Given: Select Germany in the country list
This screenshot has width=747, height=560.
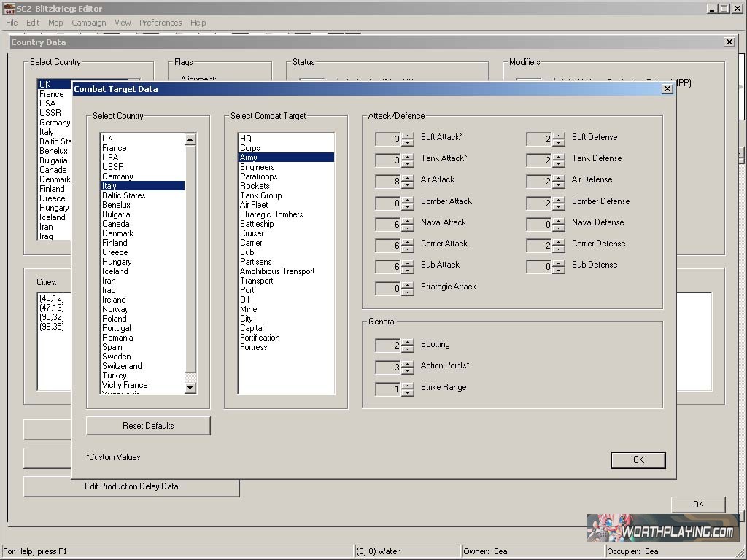Looking at the screenshot, I should 117,176.
